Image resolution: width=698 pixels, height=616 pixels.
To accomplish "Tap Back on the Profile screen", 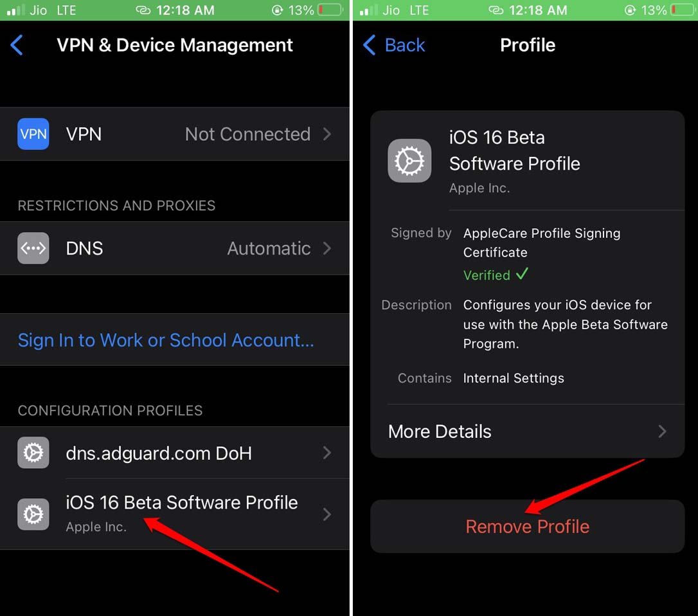I will (x=394, y=45).
